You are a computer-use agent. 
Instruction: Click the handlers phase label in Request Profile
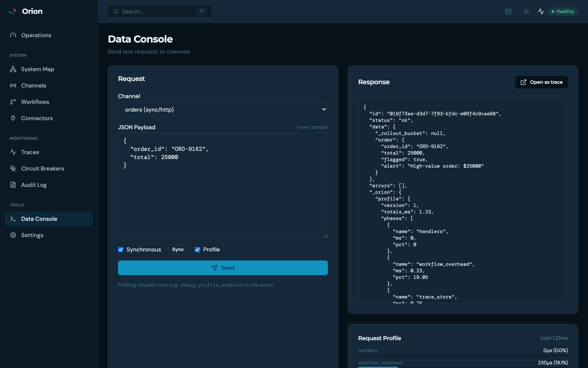point(368,350)
